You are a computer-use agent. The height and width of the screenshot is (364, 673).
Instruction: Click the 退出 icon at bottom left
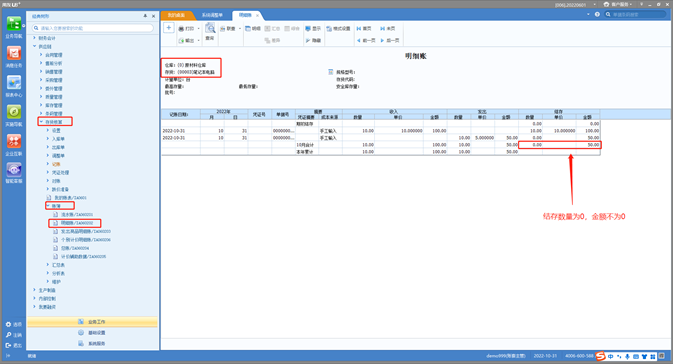8,345
